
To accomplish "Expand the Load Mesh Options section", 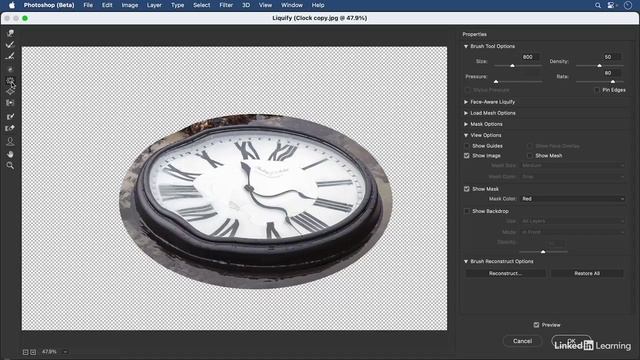I will pos(466,113).
